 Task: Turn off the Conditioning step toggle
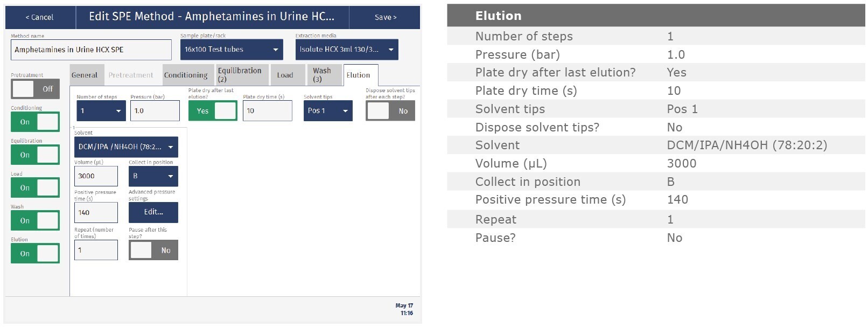(35, 122)
